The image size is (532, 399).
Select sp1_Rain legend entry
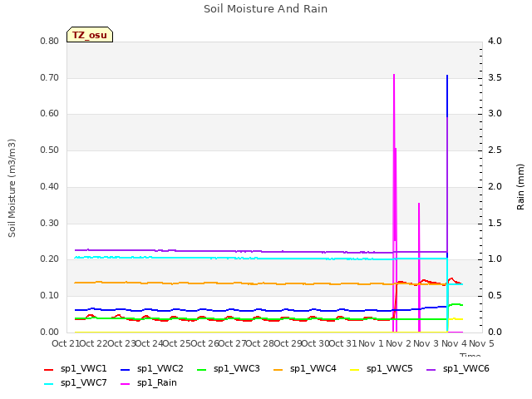pos(149,383)
